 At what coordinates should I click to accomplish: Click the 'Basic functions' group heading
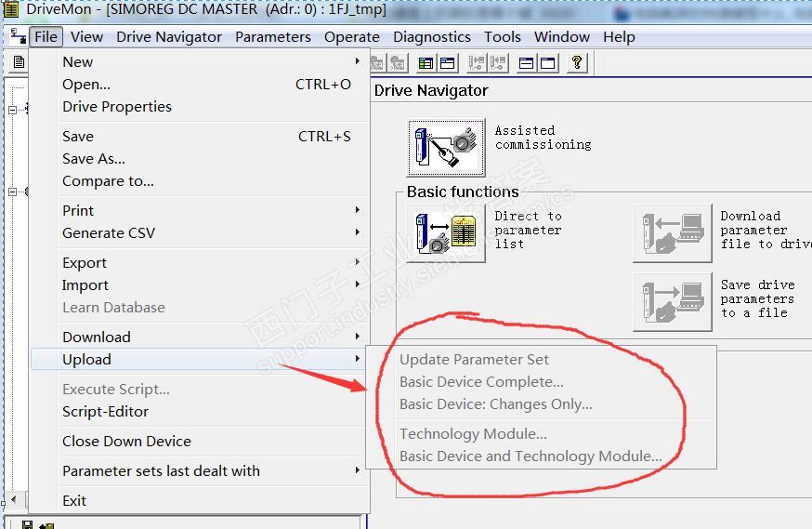coord(463,192)
